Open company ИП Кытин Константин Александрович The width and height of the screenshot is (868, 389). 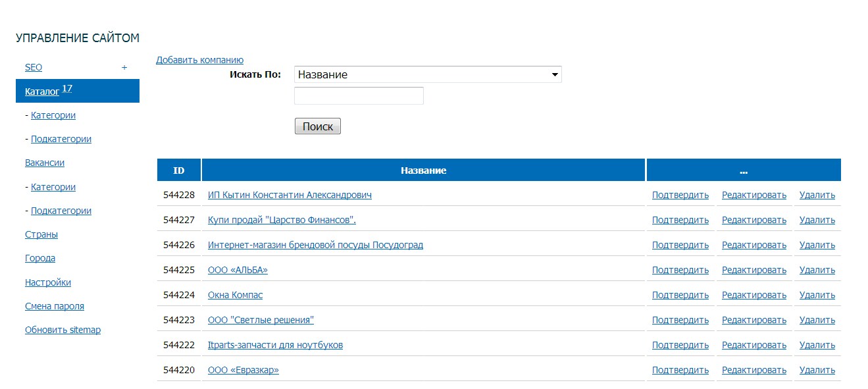pyautogui.click(x=290, y=195)
